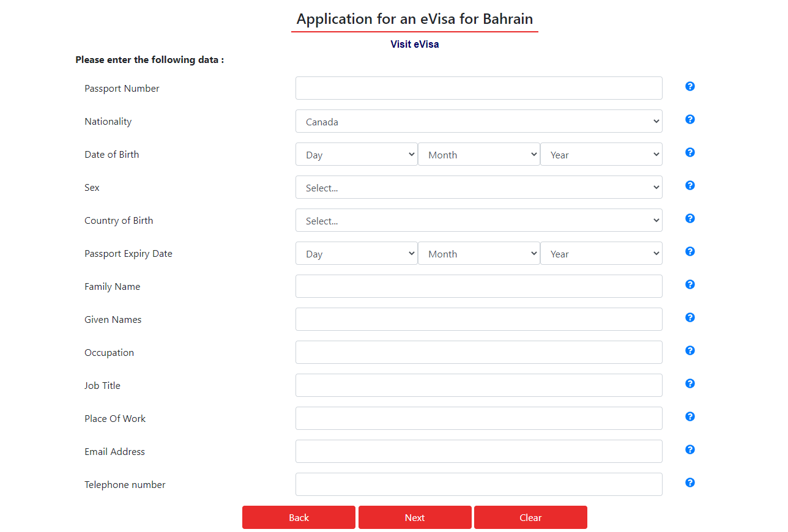
Task: Expand the Country of Birth dropdown
Action: click(x=479, y=220)
